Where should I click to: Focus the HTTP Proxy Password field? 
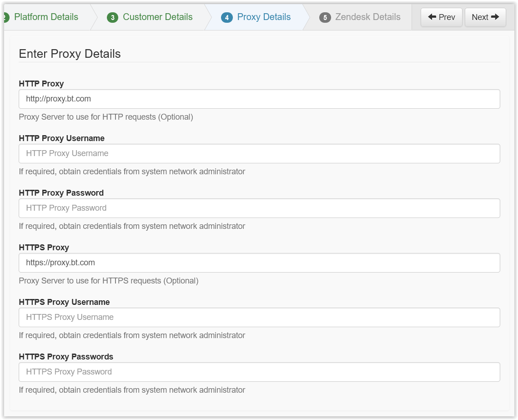[259, 208]
